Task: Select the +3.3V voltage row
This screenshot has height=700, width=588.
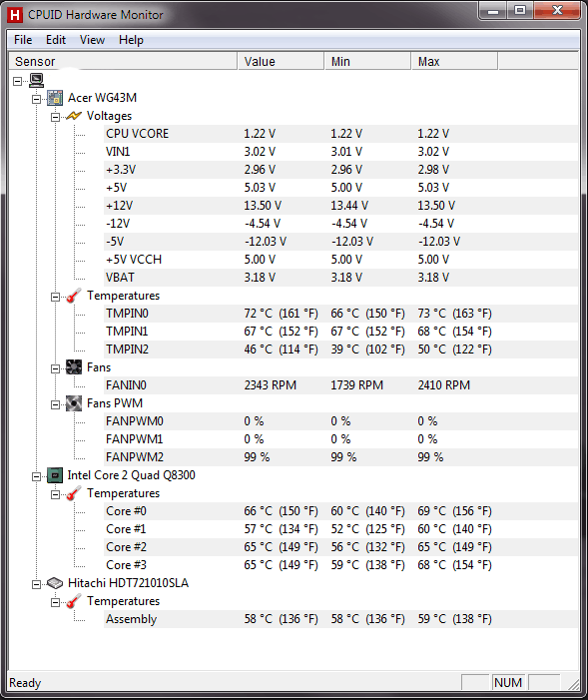Action: [x=341, y=170]
